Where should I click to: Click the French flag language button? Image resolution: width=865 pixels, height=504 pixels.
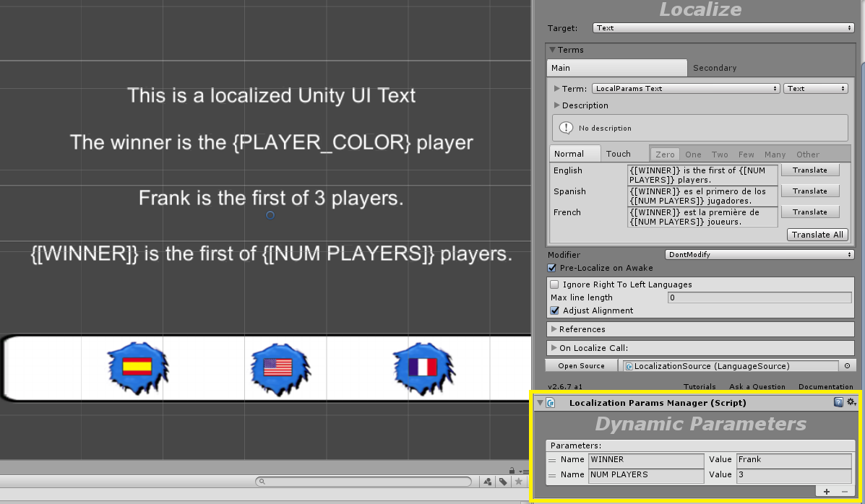click(x=423, y=368)
